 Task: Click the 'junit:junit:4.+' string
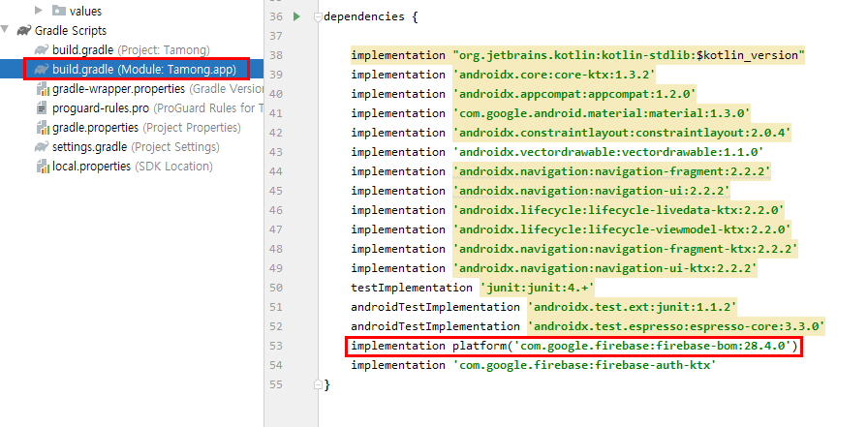click(x=537, y=288)
